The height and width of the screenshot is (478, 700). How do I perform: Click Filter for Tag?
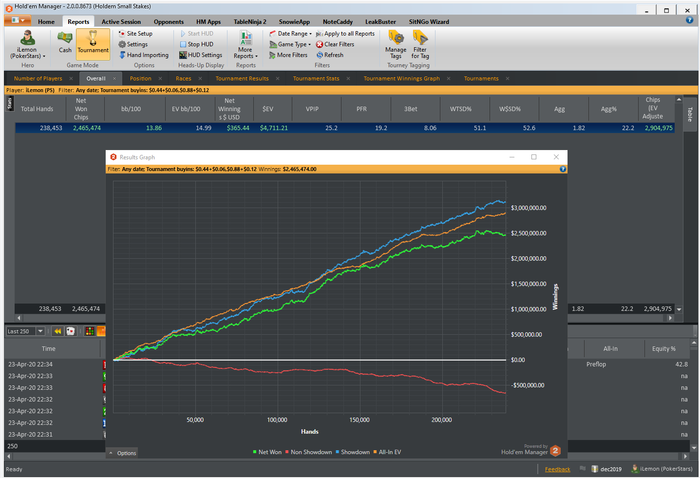[420, 45]
